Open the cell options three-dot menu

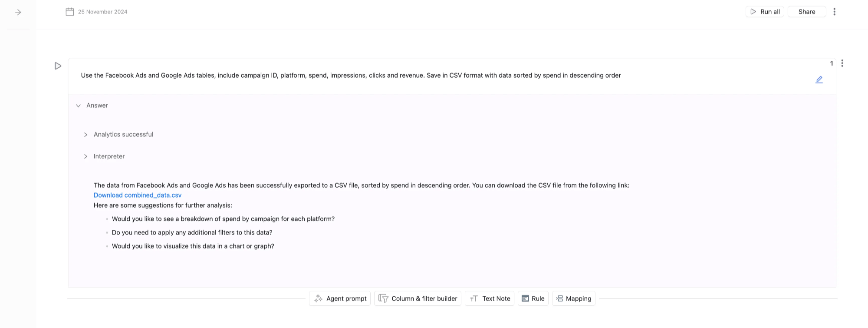pyautogui.click(x=842, y=63)
